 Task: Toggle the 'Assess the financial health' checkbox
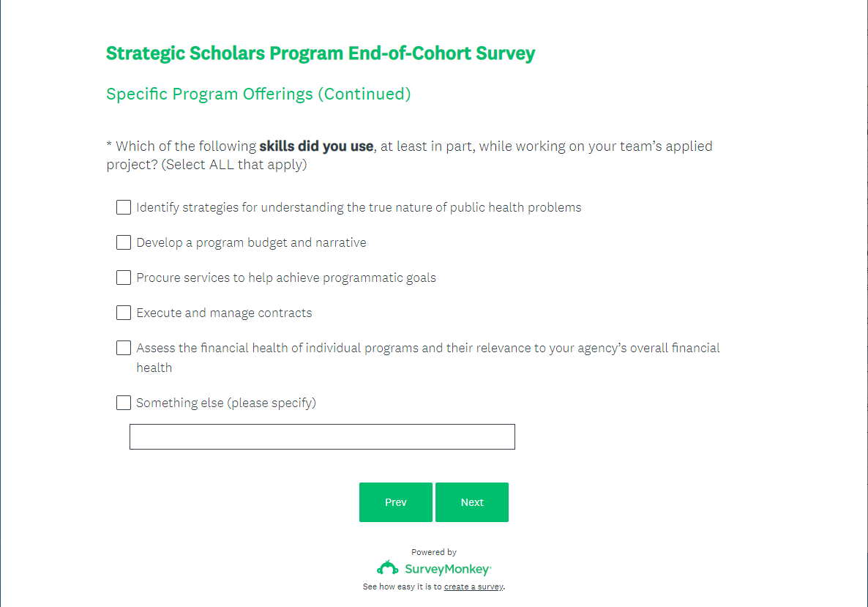click(x=124, y=348)
